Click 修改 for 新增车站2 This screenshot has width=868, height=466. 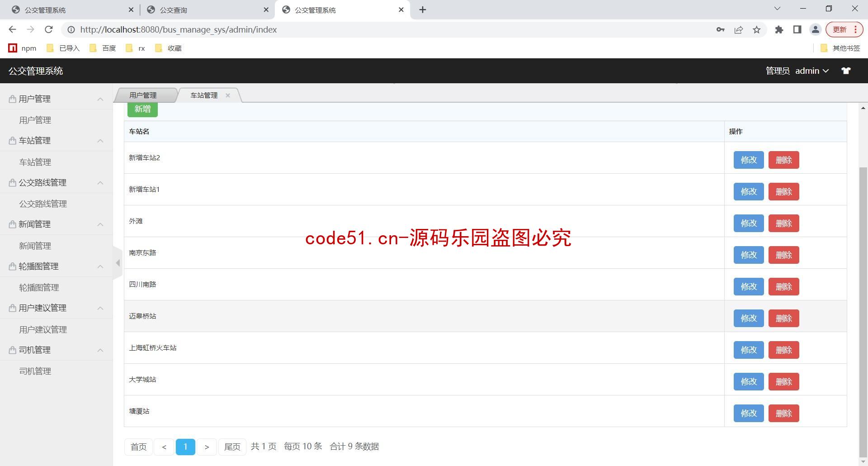pyautogui.click(x=749, y=160)
